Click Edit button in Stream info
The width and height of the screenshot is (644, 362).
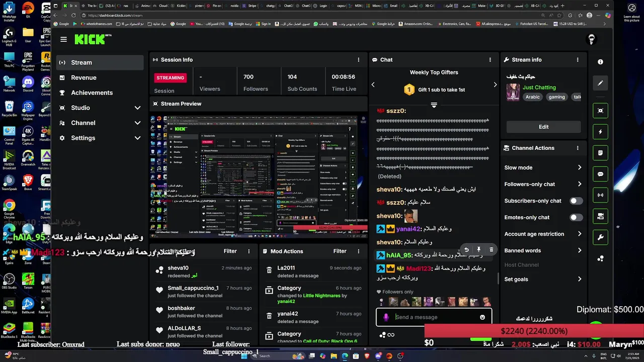coord(543,127)
